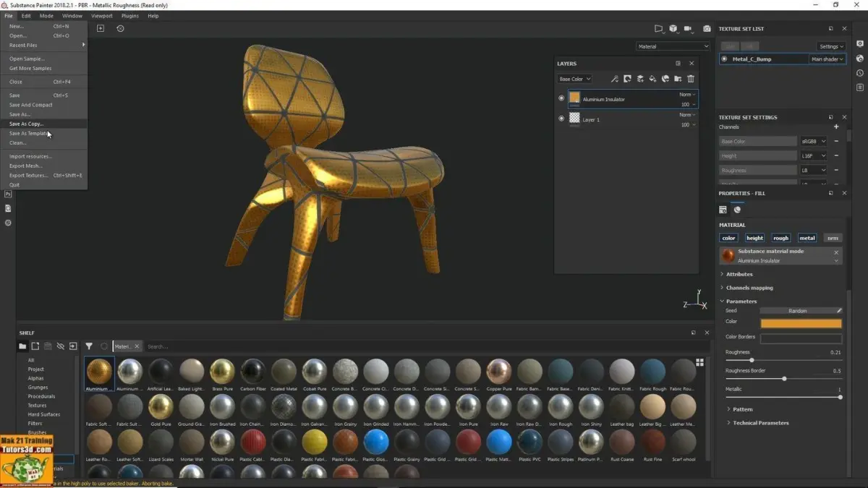Click the shelf hide-eye icon
The width and height of the screenshot is (868, 488).
[x=61, y=346]
